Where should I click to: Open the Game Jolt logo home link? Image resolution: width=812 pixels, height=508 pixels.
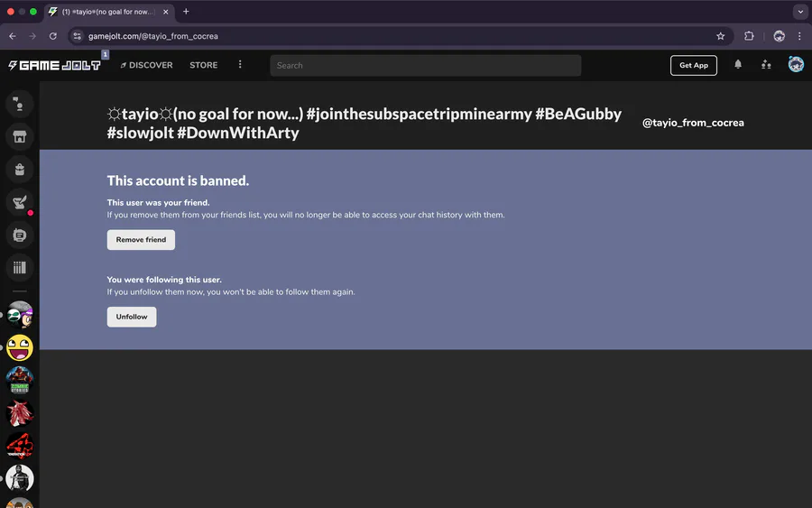(54, 65)
